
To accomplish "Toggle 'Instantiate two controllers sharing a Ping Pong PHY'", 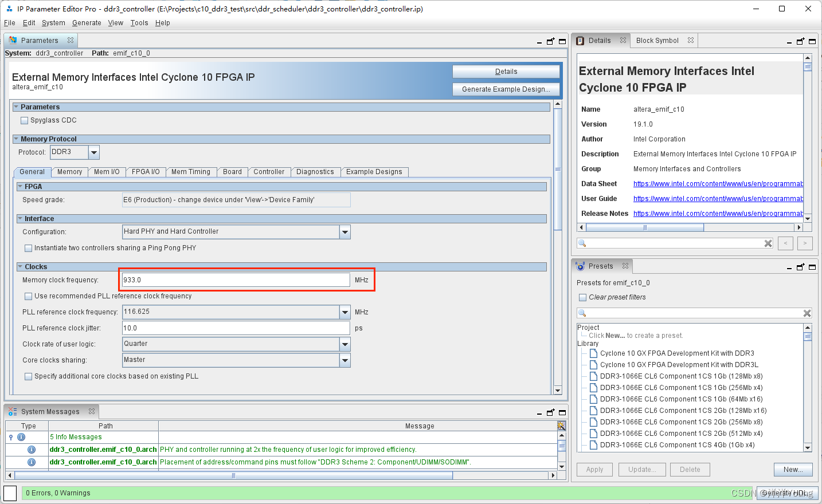I will 28,248.
